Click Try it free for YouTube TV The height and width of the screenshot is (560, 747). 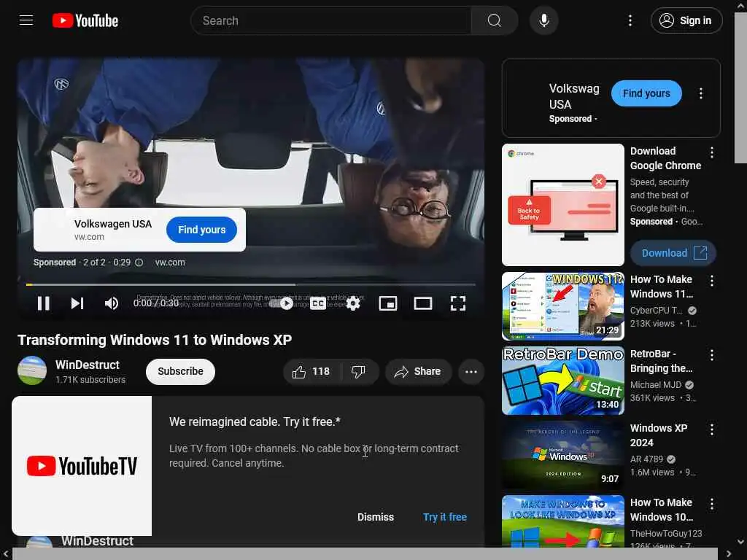[x=444, y=517]
